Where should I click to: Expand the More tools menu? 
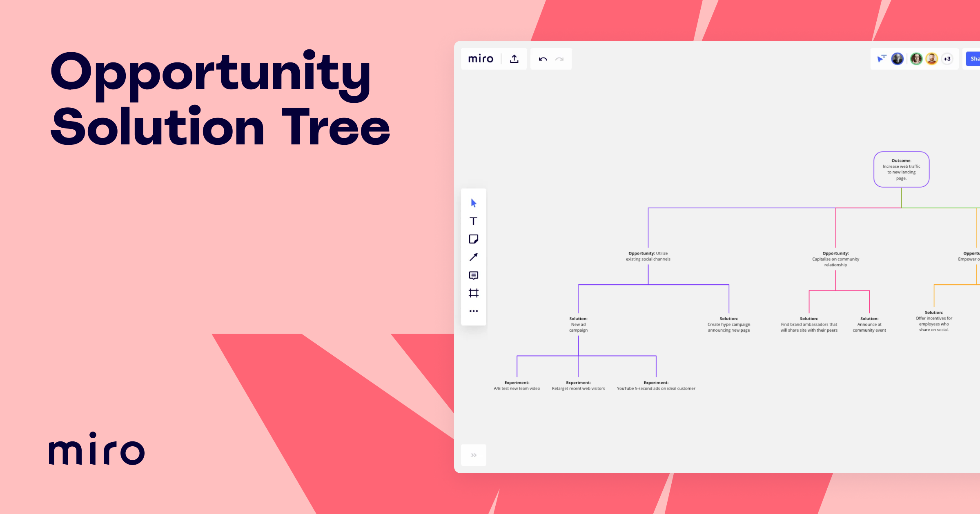pos(474,311)
